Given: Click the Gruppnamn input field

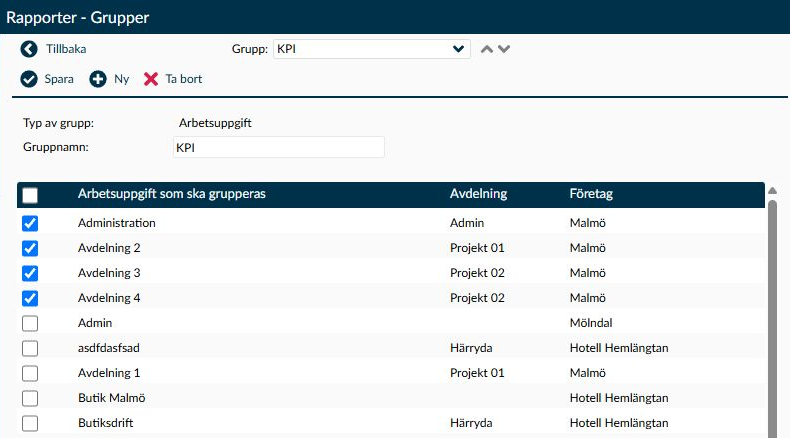Looking at the screenshot, I should tap(279, 147).
